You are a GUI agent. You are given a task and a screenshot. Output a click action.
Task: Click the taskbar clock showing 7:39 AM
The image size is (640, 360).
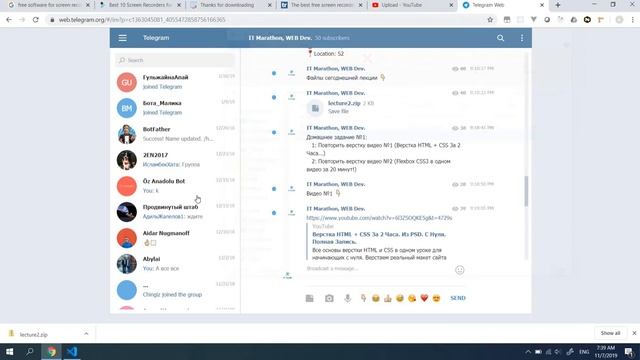point(606,351)
